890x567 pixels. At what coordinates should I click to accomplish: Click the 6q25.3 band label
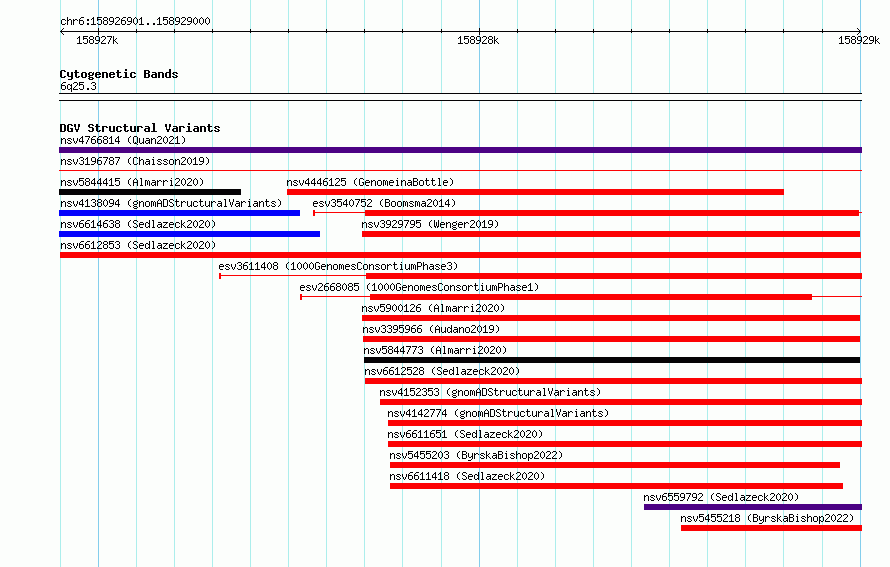[78, 86]
